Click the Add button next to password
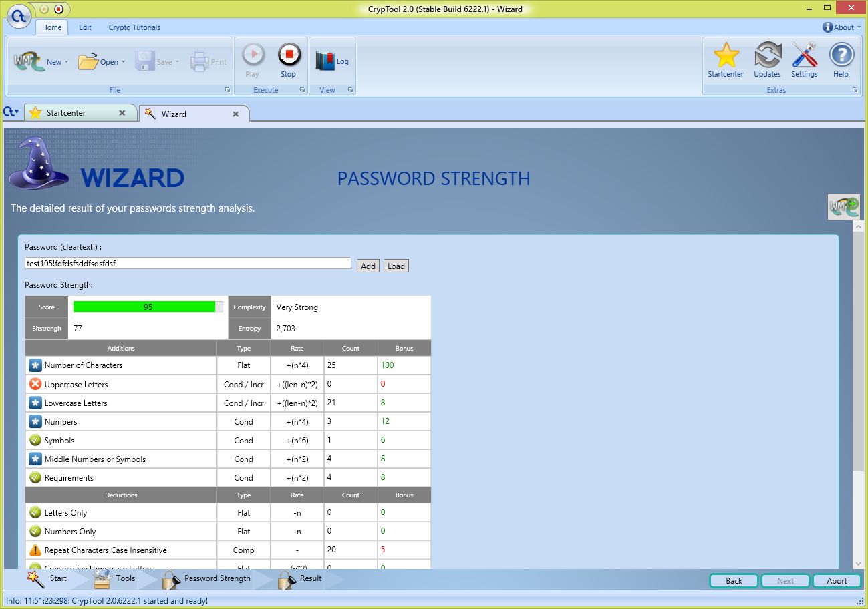This screenshot has width=868, height=609. click(368, 266)
